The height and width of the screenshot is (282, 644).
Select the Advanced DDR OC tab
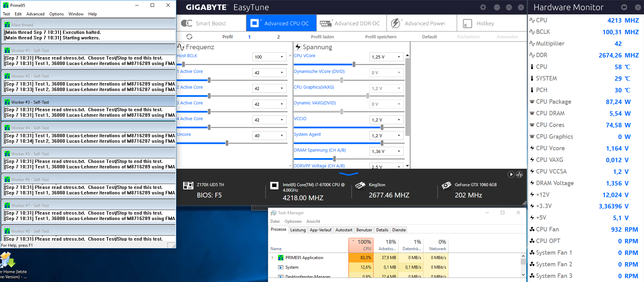[351, 23]
